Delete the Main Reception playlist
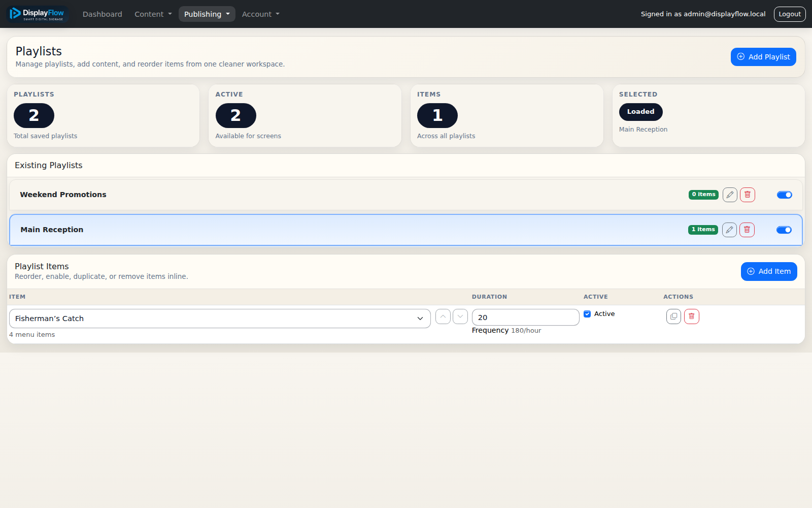 (x=747, y=230)
